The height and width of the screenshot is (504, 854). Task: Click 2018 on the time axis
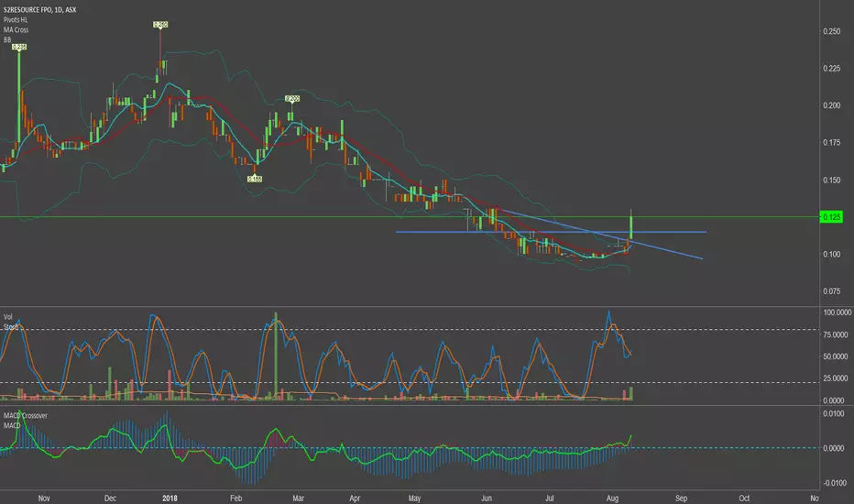[x=170, y=498]
